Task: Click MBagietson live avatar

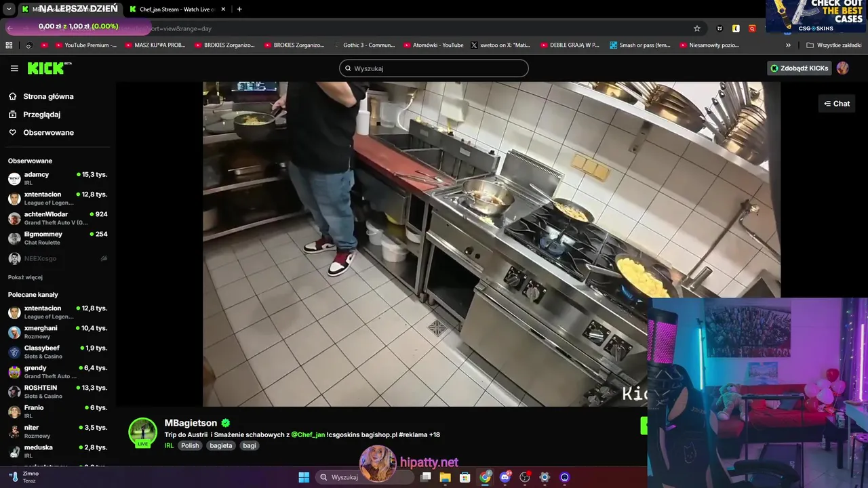Action: pos(142,432)
